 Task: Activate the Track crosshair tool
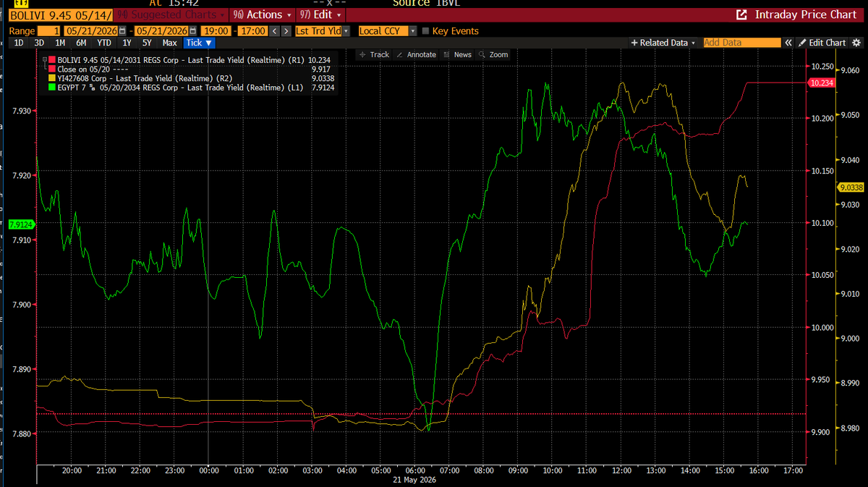click(x=375, y=55)
